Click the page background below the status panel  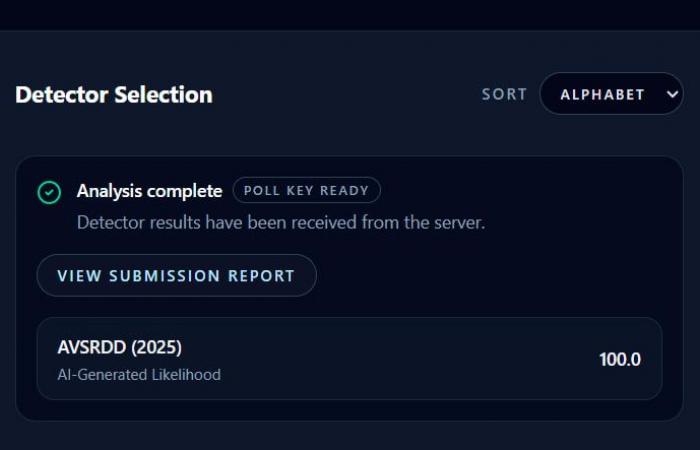[350, 436]
